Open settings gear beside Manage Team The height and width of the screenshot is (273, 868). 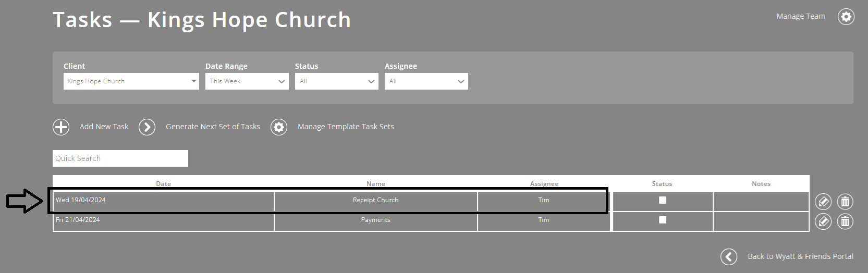point(846,17)
